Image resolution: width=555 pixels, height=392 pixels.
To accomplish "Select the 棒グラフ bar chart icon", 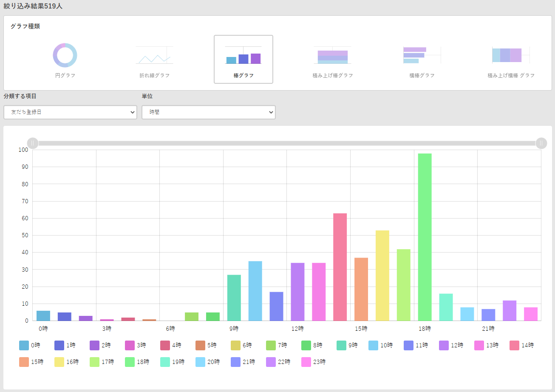I will click(243, 55).
